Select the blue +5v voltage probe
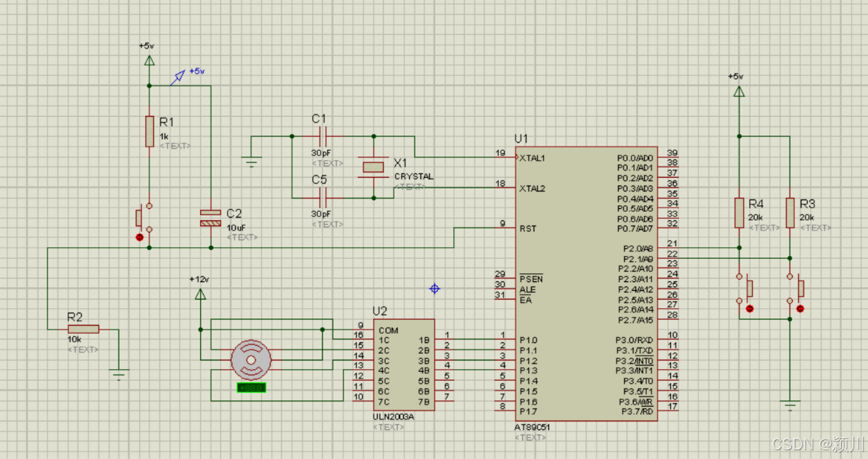The width and height of the screenshot is (868, 459). 178,77
